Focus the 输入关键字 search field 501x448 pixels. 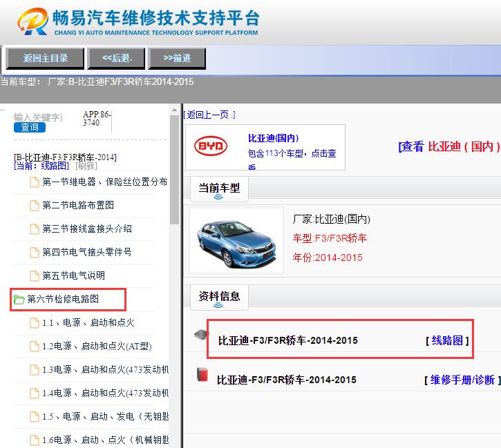coord(38,117)
